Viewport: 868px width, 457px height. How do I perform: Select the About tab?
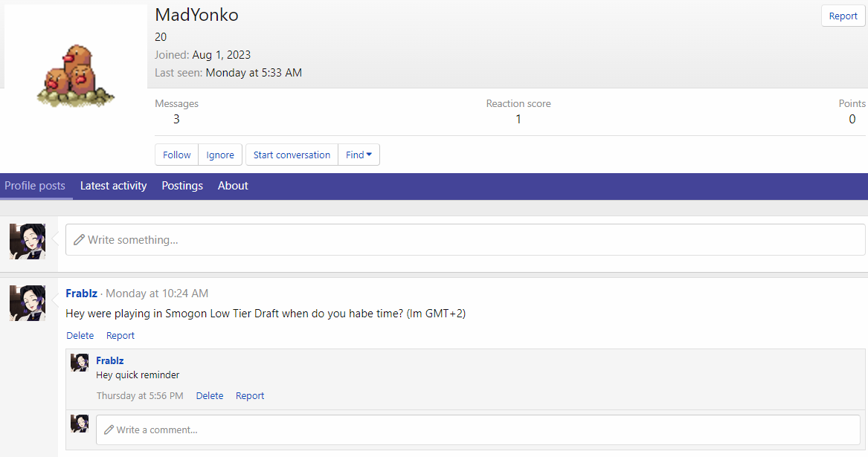point(233,186)
